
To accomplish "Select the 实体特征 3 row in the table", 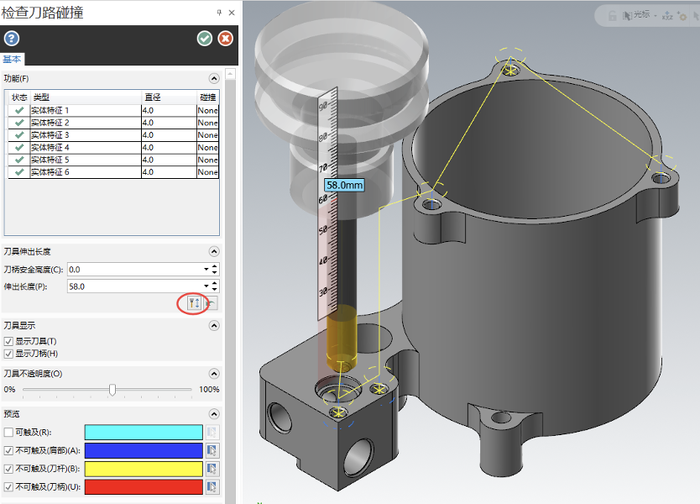I will 113,135.
